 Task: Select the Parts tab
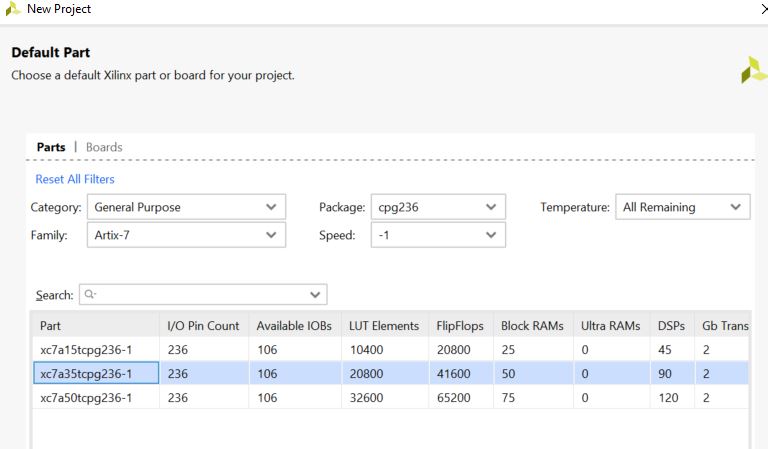(51, 147)
